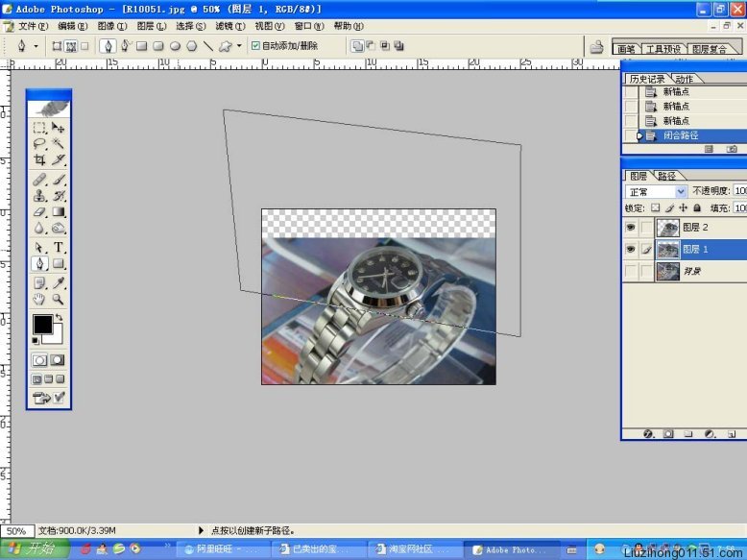Open 工具预设 tab in palette well
The width and height of the screenshot is (747, 560).
pyautogui.click(x=663, y=49)
